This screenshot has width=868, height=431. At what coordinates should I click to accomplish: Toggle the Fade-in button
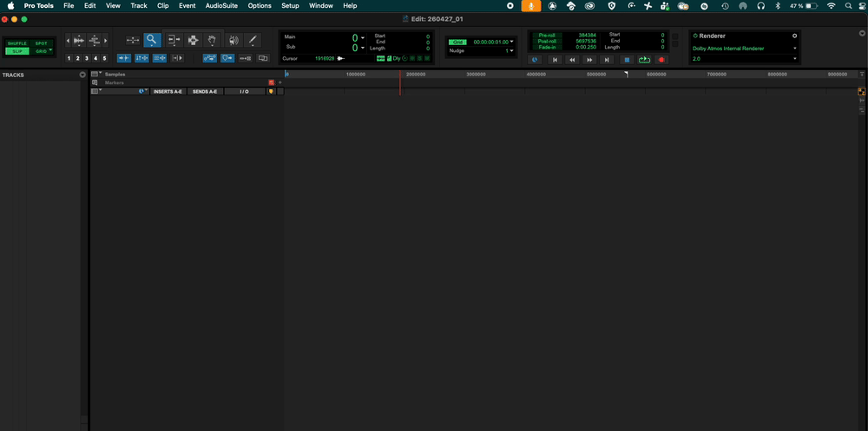pos(547,47)
